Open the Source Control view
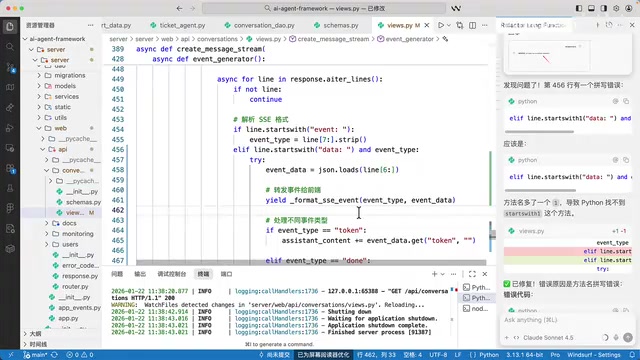The width and height of the screenshot is (640, 360). tap(10, 67)
